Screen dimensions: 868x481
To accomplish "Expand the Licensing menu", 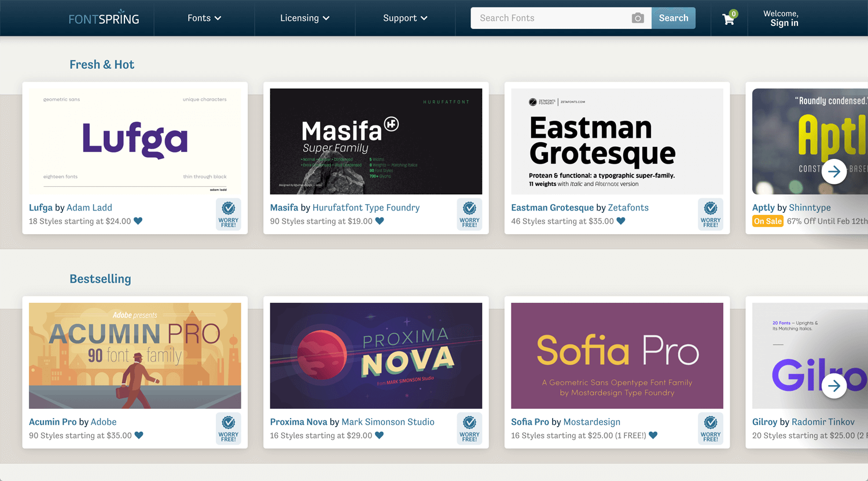I will 305,18.
